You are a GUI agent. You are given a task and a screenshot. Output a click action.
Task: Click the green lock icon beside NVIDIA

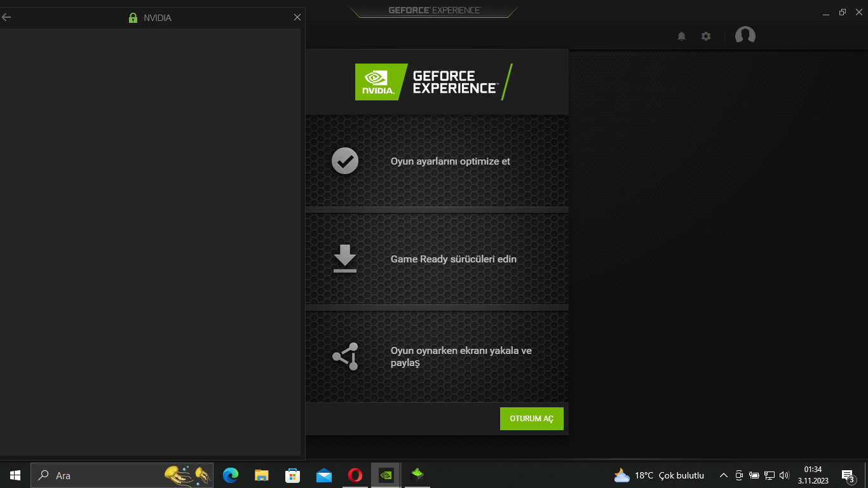(133, 18)
